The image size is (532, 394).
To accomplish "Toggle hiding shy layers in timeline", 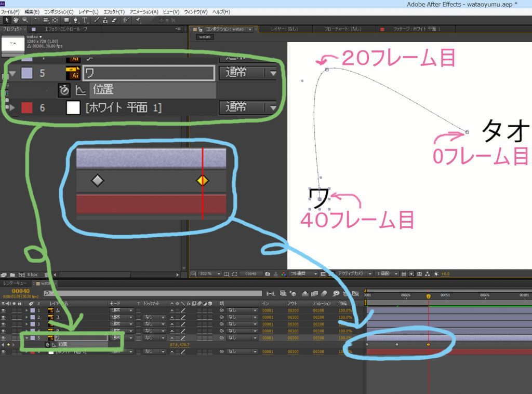I will [305, 293].
